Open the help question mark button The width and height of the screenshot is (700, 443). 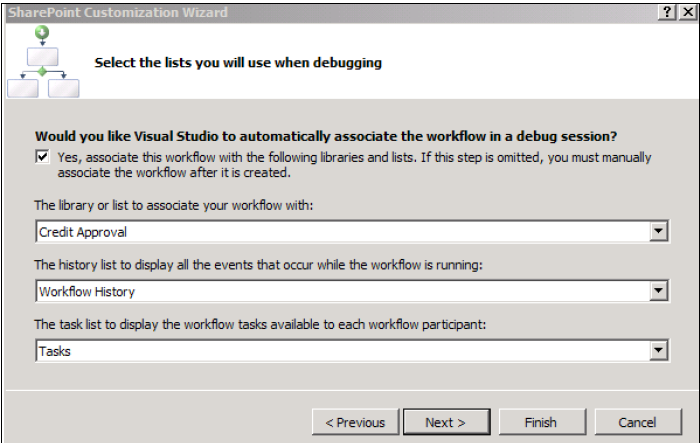pos(667,12)
